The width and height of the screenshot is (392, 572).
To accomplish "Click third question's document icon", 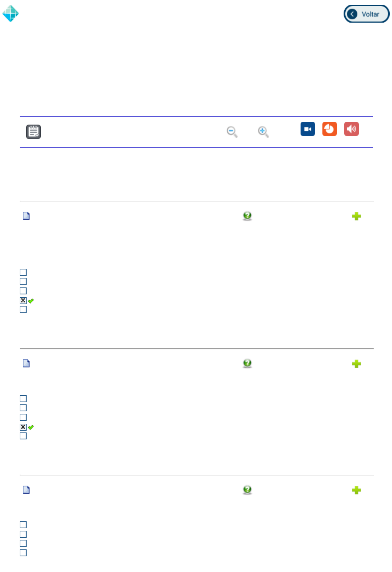I will click(x=26, y=490).
